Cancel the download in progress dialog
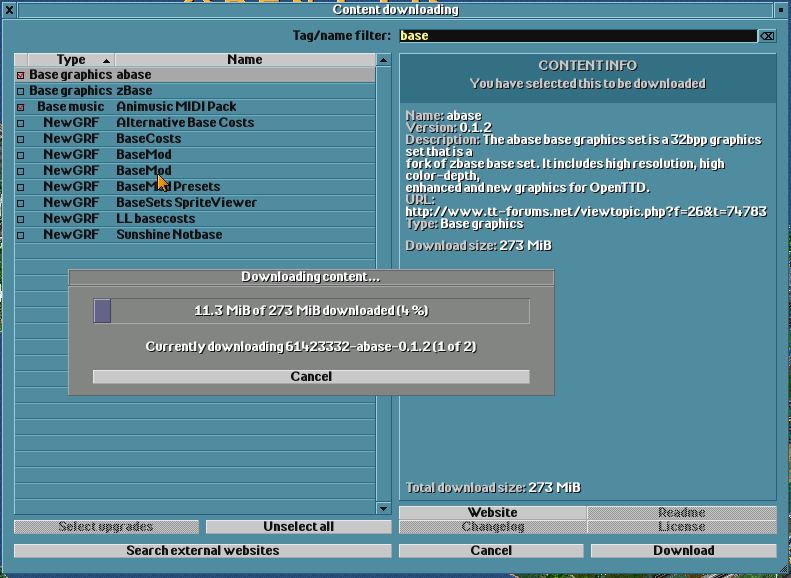 pos(311,377)
